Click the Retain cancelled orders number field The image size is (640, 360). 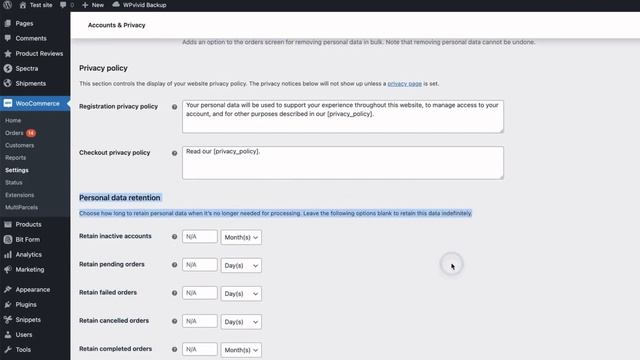click(x=200, y=321)
